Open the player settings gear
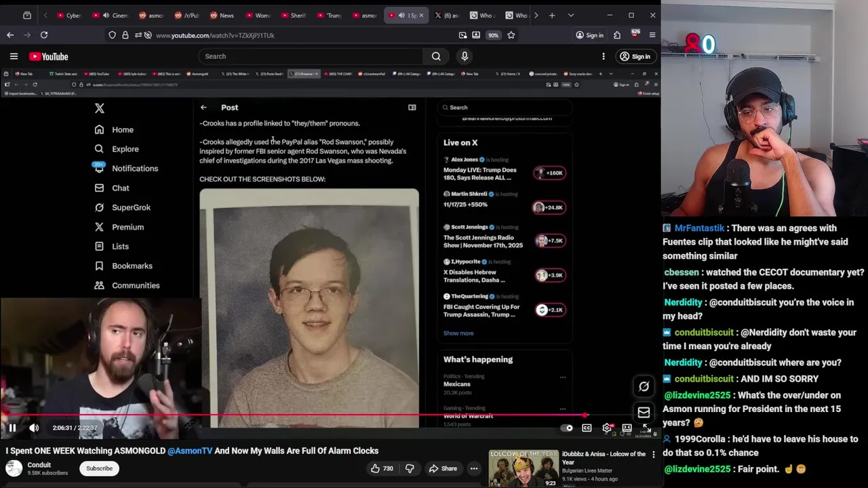 click(x=607, y=428)
